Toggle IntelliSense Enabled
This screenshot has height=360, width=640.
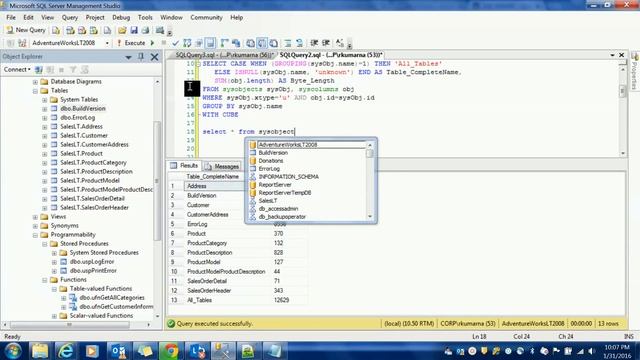point(210,43)
